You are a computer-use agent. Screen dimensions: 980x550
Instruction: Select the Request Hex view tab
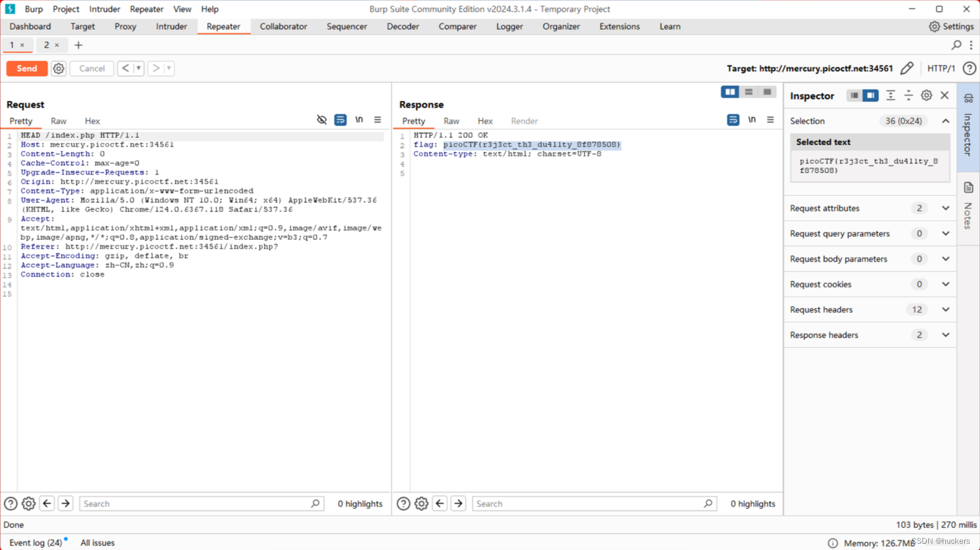pyautogui.click(x=92, y=121)
